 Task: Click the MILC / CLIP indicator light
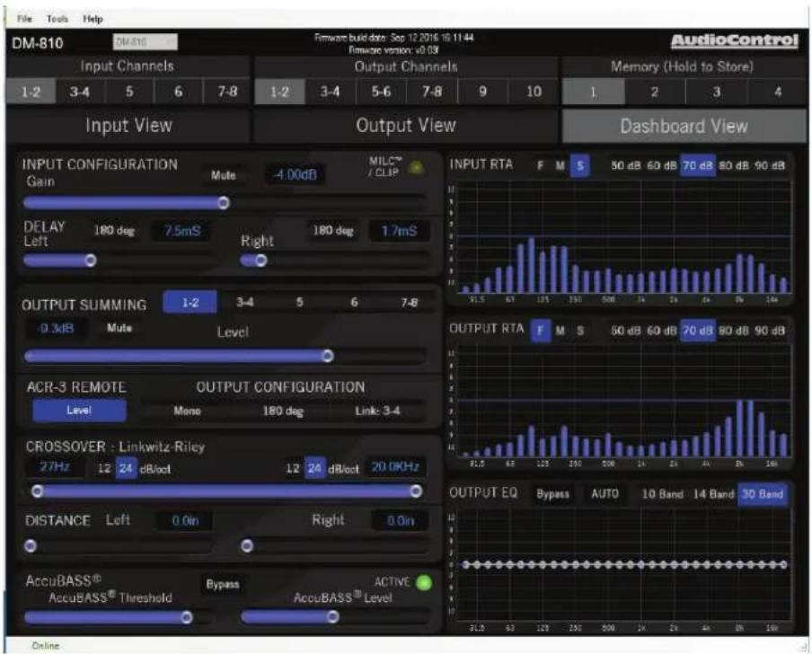[416, 167]
